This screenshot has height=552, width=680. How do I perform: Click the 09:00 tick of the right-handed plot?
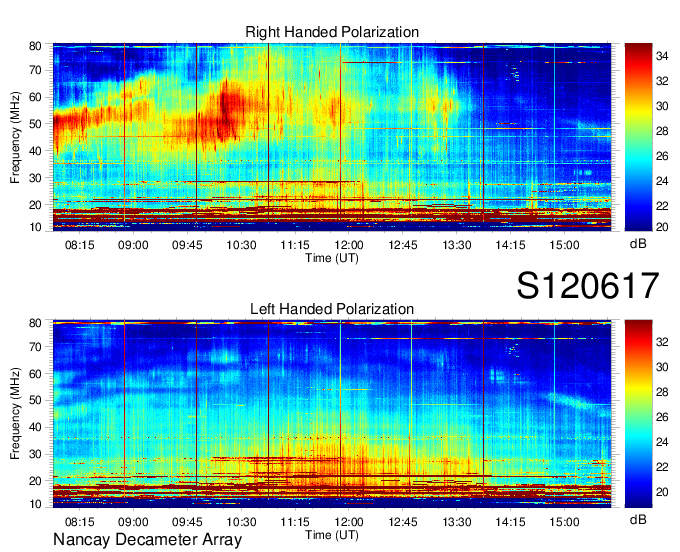[x=133, y=245]
